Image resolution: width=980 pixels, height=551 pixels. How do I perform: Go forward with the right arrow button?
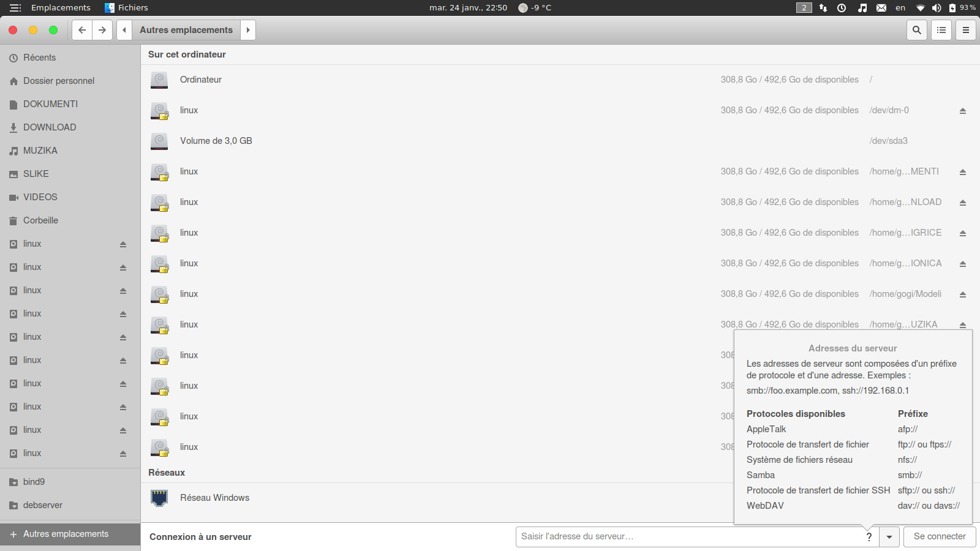(x=102, y=30)
